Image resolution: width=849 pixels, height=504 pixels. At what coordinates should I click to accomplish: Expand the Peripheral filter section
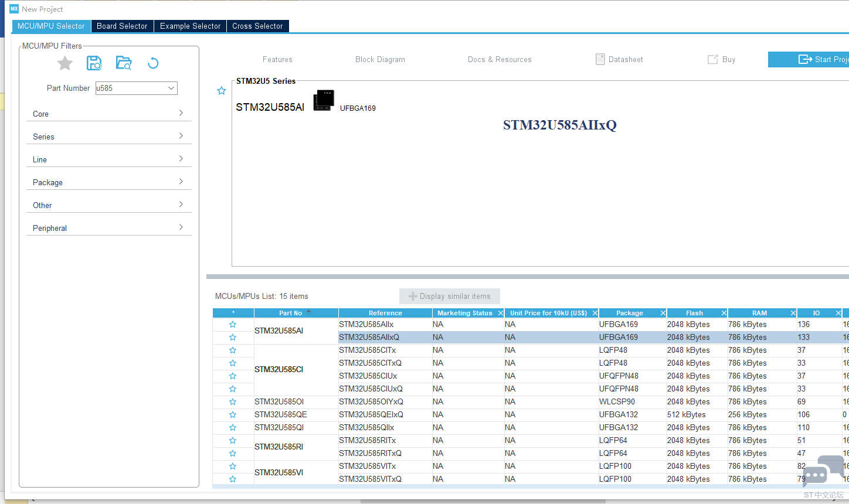[x=109, y=228]
